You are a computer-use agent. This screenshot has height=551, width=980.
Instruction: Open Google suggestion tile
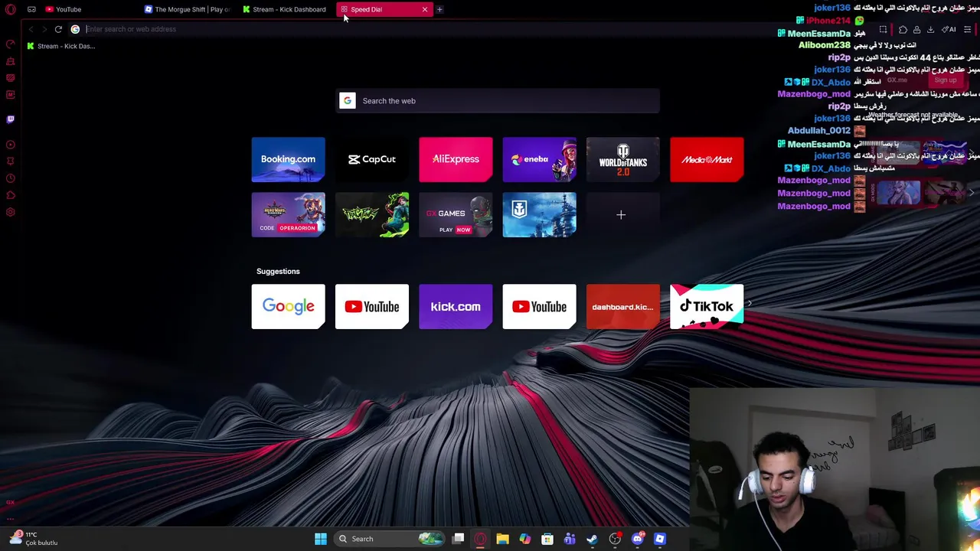tap(288, 307)
